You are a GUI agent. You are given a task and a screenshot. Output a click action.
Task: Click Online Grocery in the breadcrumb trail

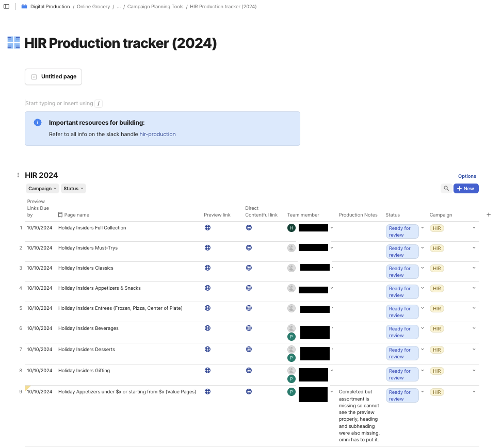click(93, 7)
